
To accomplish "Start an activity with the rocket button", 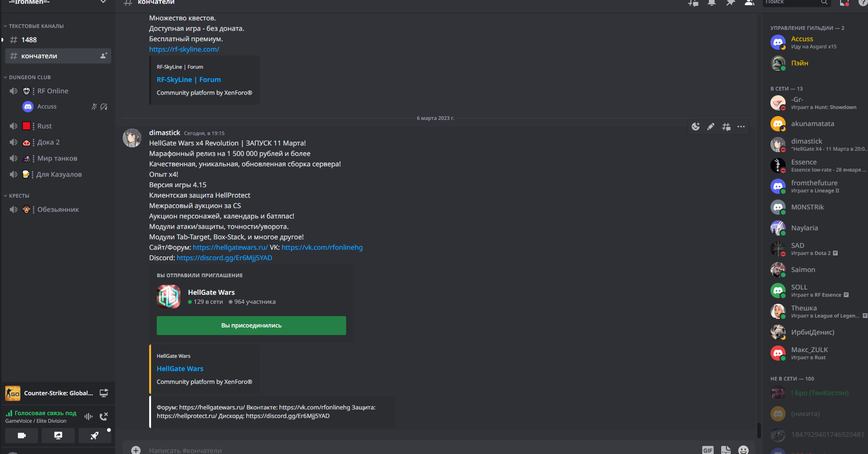I will [95, 436].
